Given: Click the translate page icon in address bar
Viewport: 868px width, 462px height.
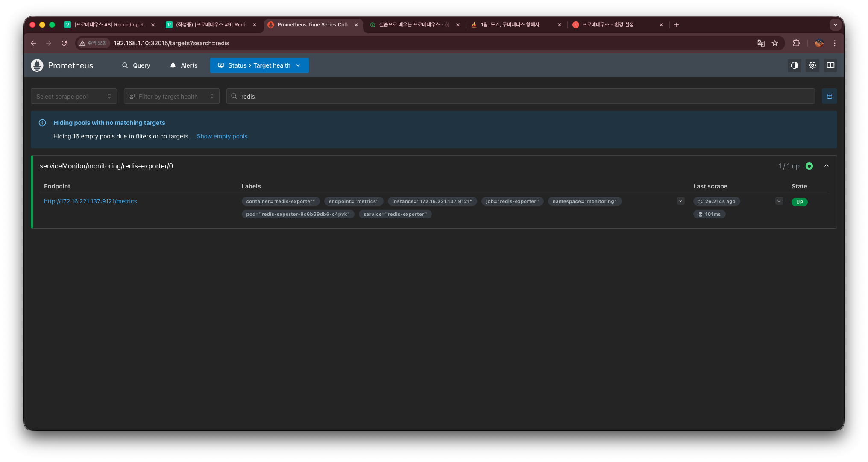Looking at the screenshot, I should 761,43.
